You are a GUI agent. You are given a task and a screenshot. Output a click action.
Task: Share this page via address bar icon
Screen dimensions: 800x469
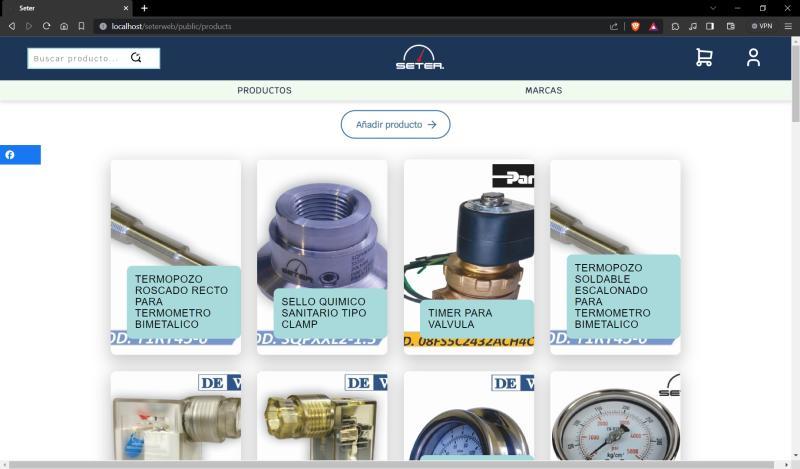[614, 26]
